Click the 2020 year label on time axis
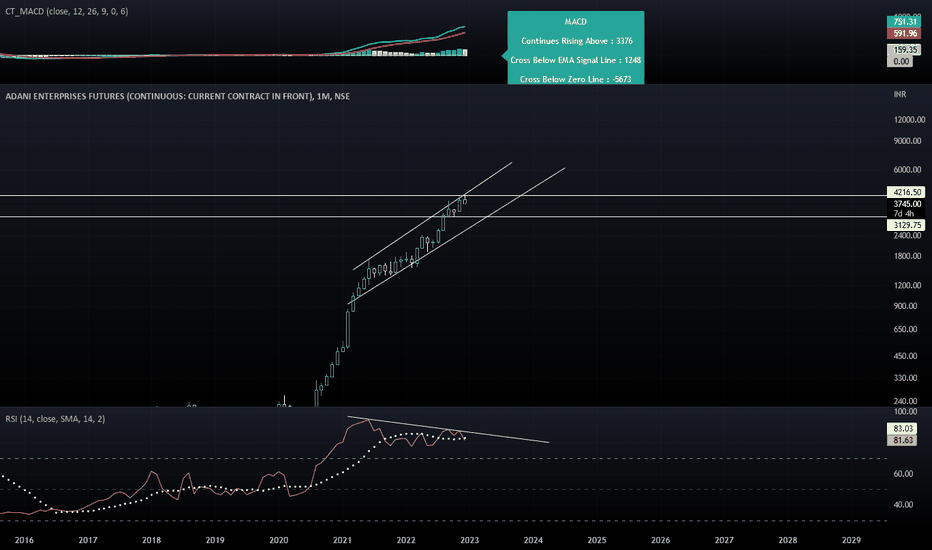Image resolution: width=932 pixels, height=550 pixels. pos(279,540)
